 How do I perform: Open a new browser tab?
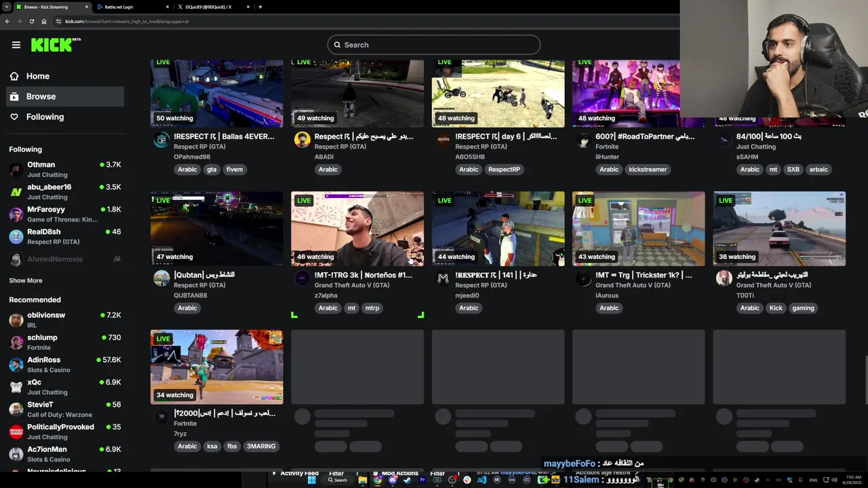(260, 7)
